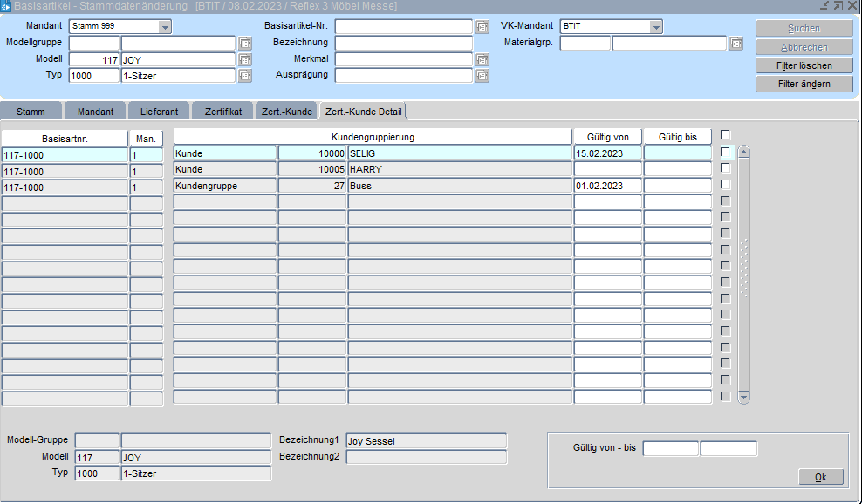Switch to the Lieferant tab

click(159, 112)
